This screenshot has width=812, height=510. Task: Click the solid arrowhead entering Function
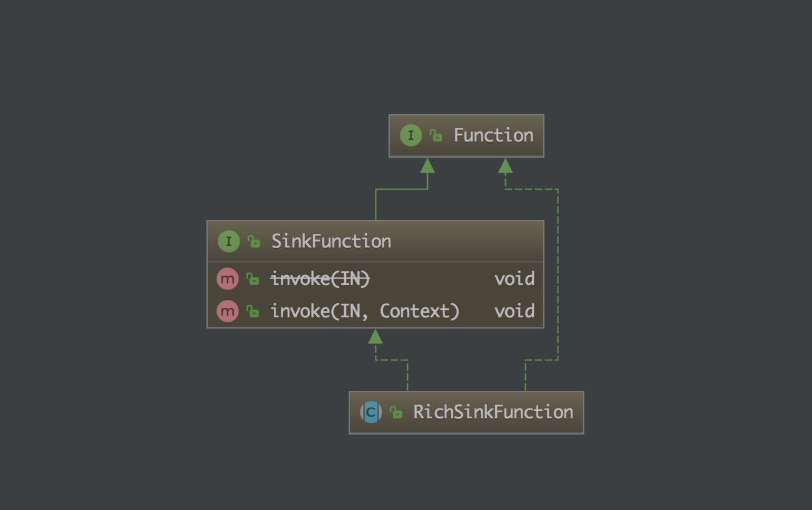tap(427, 165)
